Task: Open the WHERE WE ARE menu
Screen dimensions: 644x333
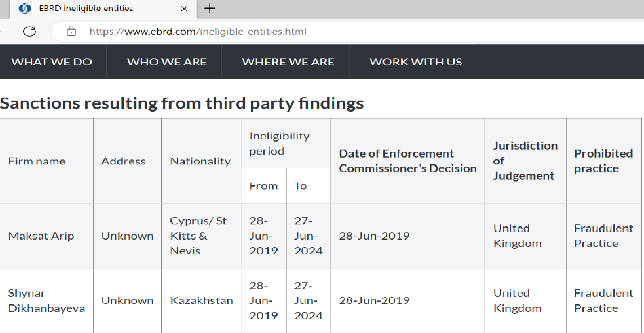Action: click(288, 62)
